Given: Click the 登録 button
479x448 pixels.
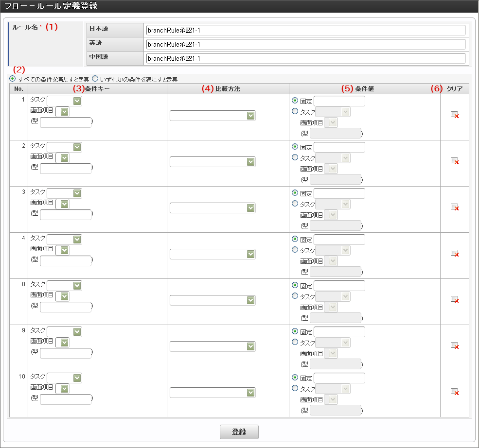Looking at the screenshot, I should pyautogui.click(x=239, y=432).
